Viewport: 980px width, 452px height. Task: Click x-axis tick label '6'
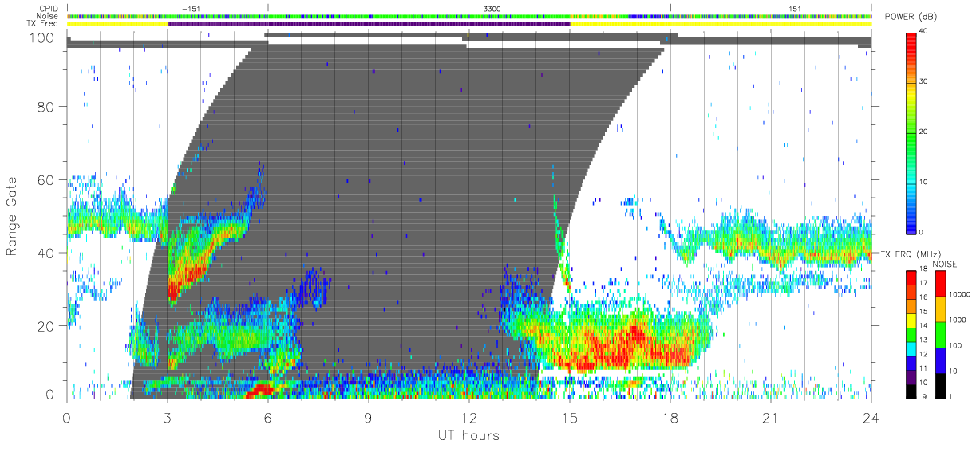point(267,417)
